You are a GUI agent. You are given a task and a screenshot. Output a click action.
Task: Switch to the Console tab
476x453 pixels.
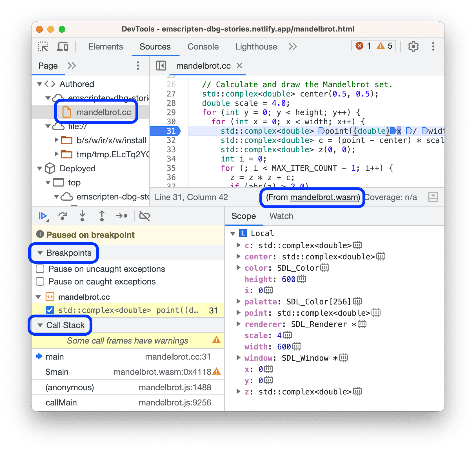tap(203, 46)
